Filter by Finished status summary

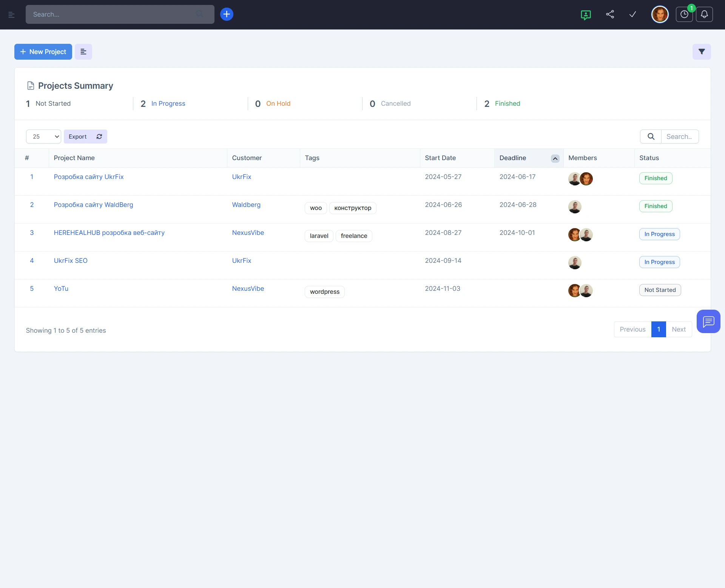[x=507, y=103]
